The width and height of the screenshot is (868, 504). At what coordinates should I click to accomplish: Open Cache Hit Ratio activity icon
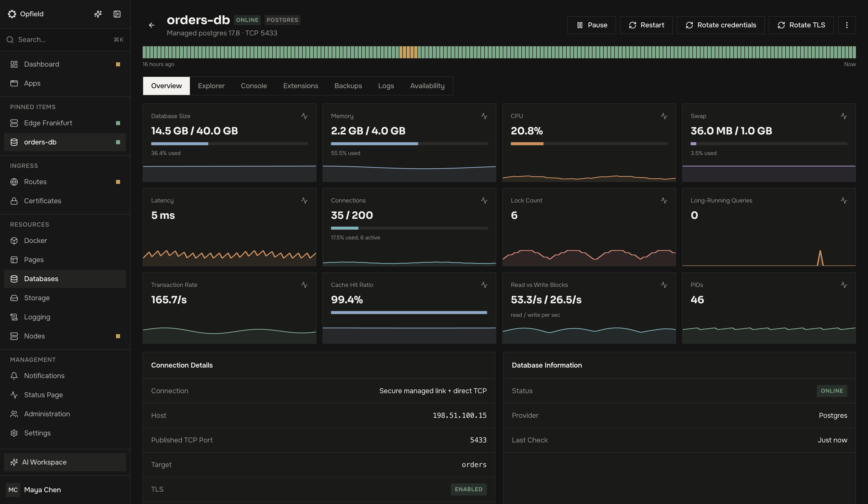click(x=484, y=285)
